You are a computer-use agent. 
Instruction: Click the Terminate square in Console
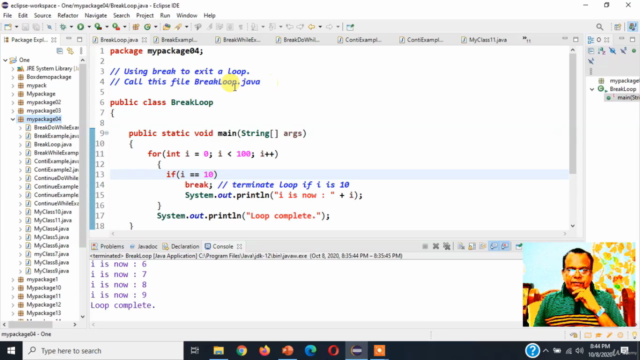click(x=425, y=246)
